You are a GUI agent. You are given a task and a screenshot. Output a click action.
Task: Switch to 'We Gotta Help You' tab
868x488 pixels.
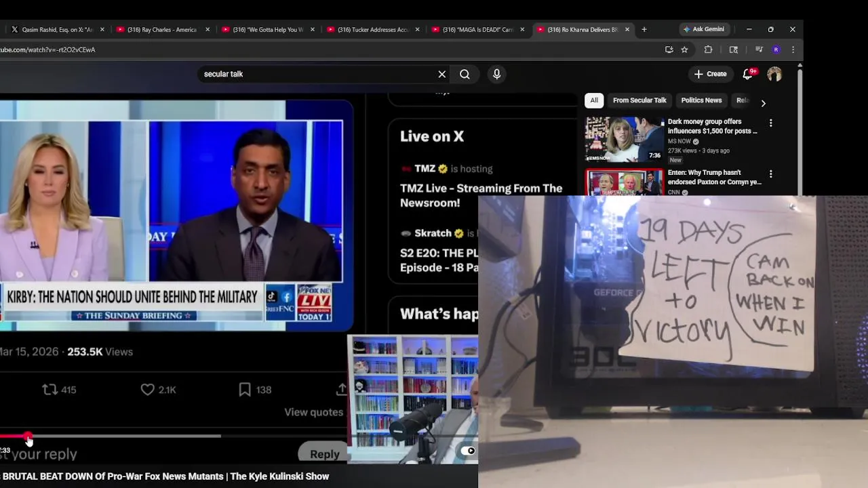click(267, 29)
